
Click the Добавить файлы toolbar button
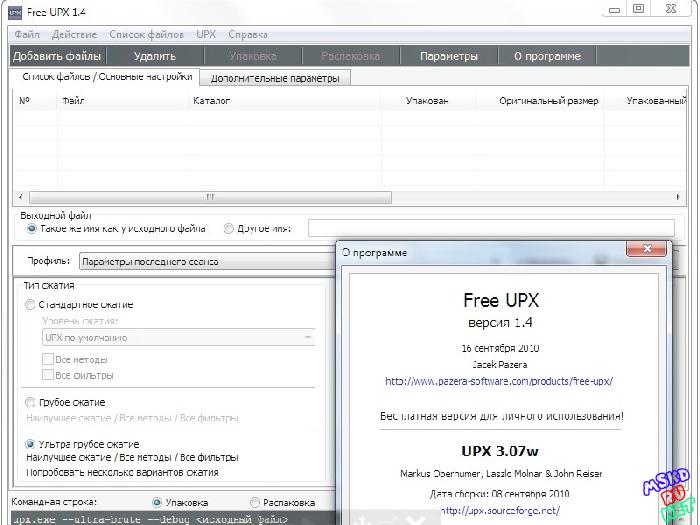[x=57, y=56]
